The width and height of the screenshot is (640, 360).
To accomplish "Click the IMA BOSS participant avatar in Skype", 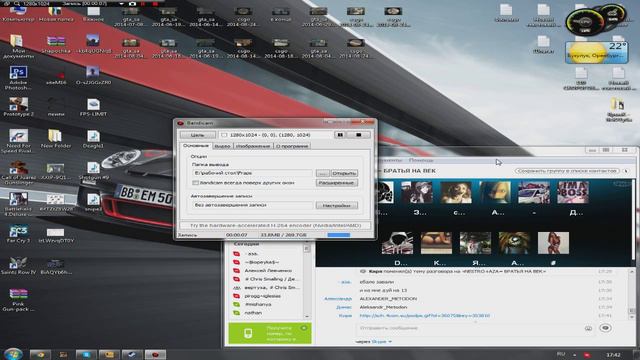I will tap(573, 192).
